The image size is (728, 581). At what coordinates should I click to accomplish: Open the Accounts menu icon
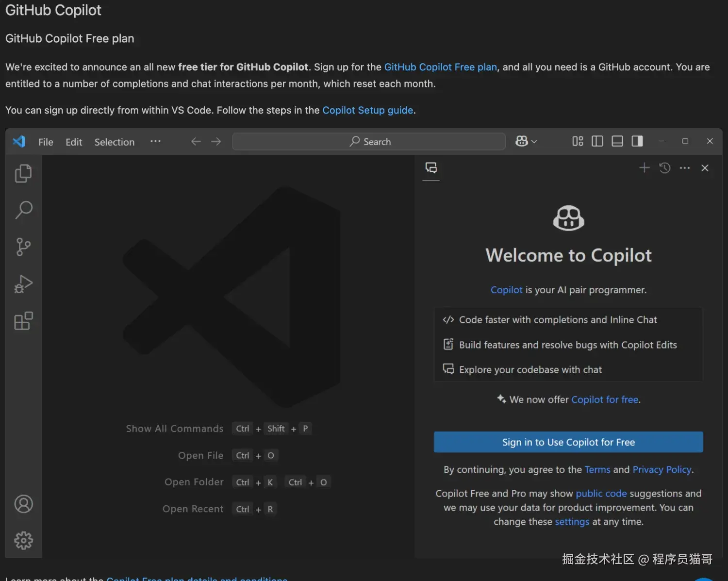pos(23,504)
